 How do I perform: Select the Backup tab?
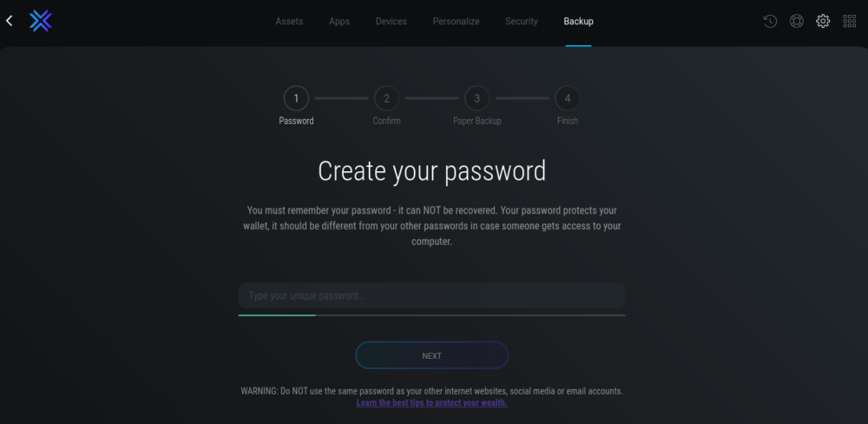click(578, 22)
